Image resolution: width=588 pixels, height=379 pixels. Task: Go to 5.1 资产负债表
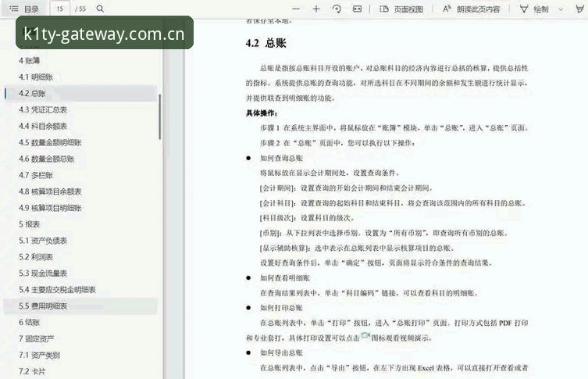pos(43,241)
